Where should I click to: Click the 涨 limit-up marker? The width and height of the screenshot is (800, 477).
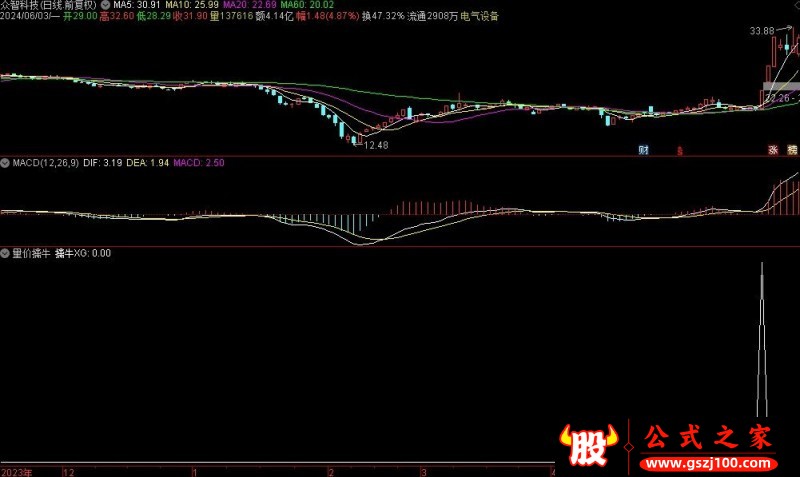click(x=773, y=150)
